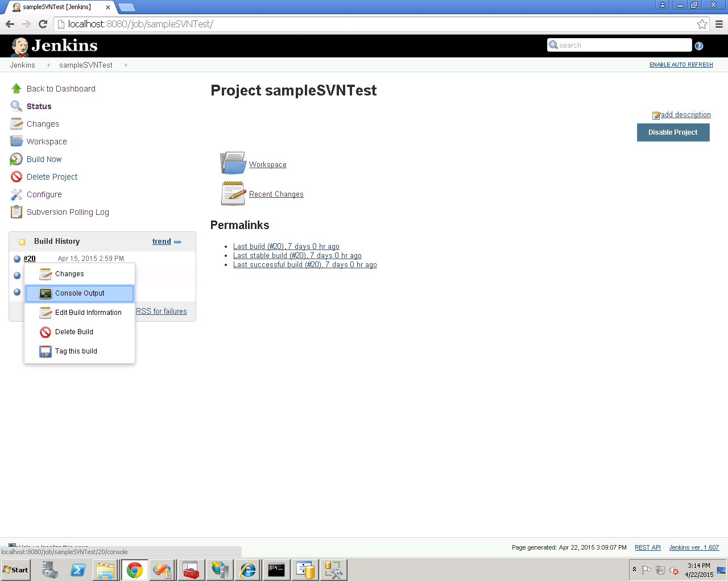
Task: Click the Windows Start button
Action: pos(15,570)
